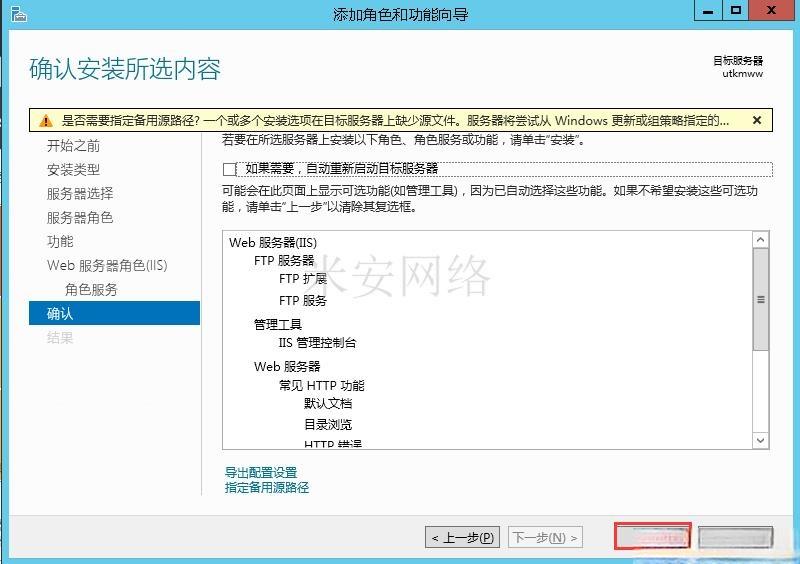
Task: Select FTP 扩展 row
Action: tap(303, 279)
